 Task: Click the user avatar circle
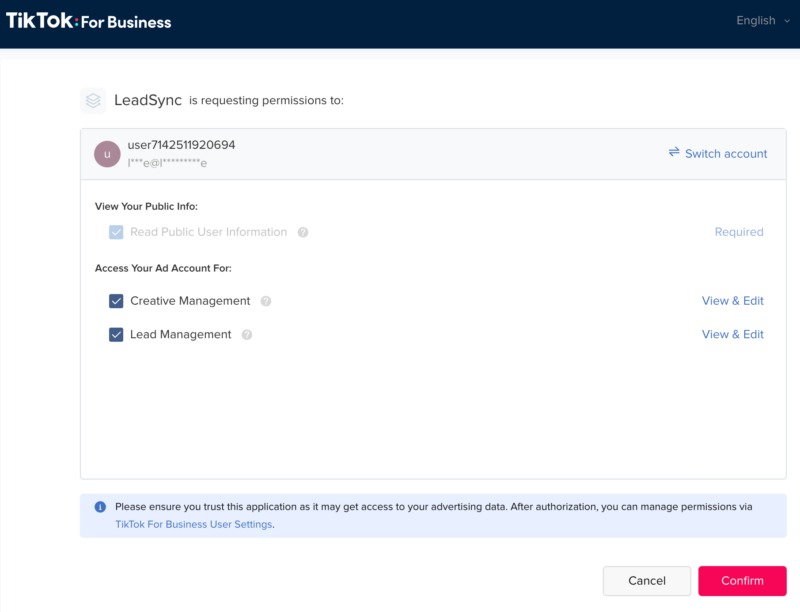pos(109,153)
